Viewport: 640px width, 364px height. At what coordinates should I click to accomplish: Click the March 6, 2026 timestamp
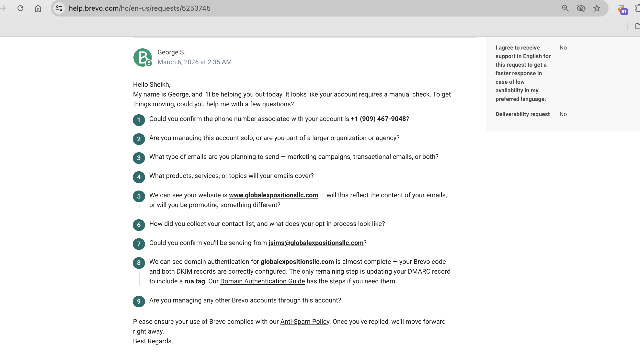194,62
